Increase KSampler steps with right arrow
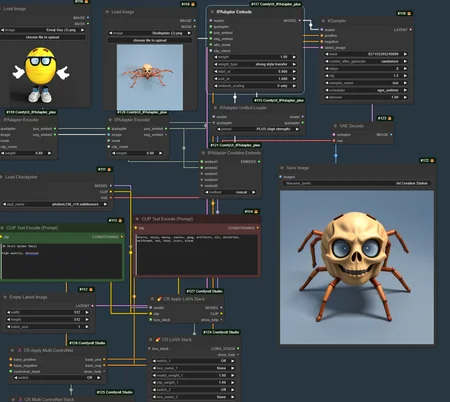The height and width of the screenshot is (402, 450). point(405,69)
